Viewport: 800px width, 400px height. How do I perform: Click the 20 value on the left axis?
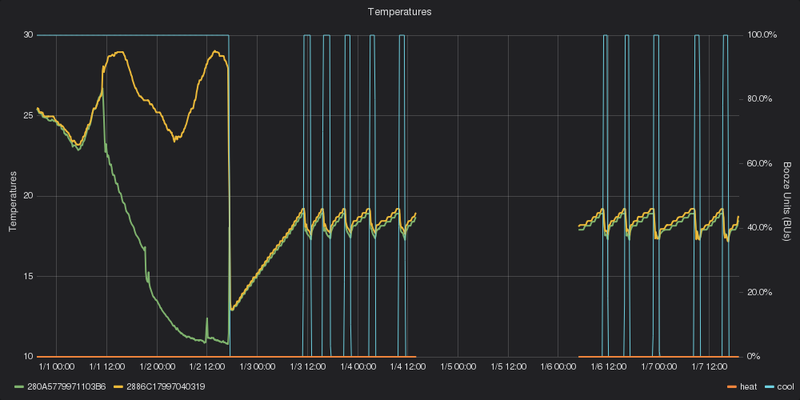click(28, 196)
